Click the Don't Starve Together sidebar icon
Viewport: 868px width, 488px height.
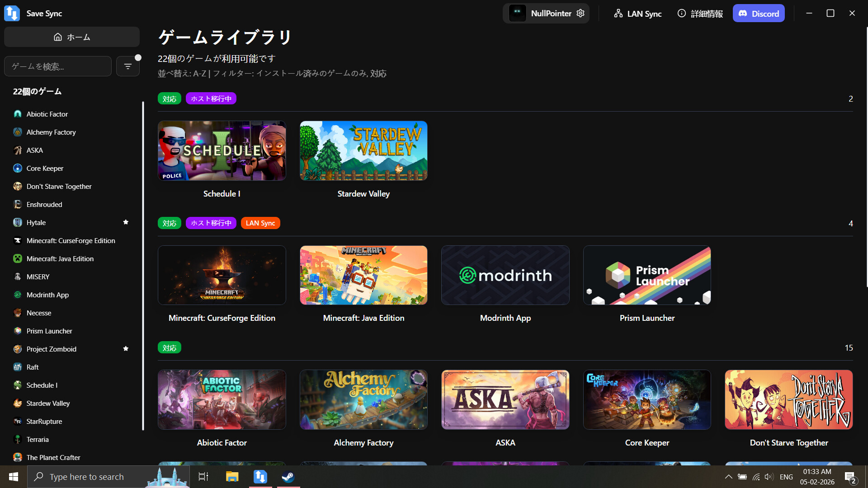(18, 186)
